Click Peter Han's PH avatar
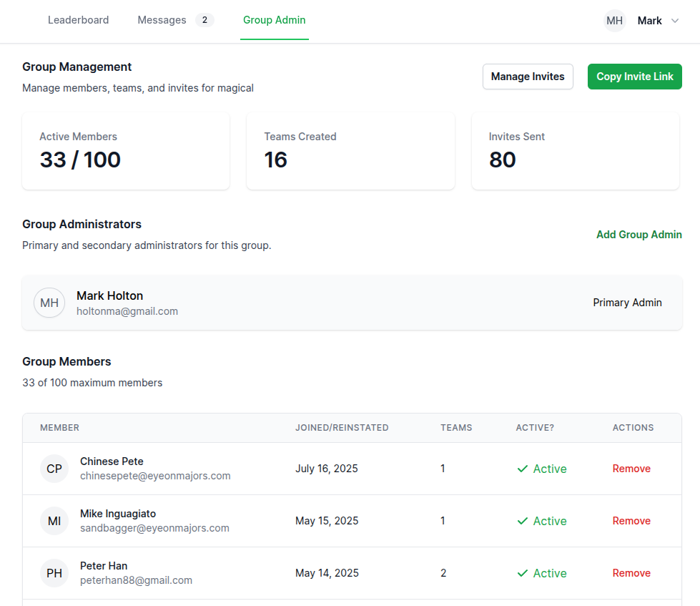The height and width of the screenshot is (606, 700). [54, 573]
